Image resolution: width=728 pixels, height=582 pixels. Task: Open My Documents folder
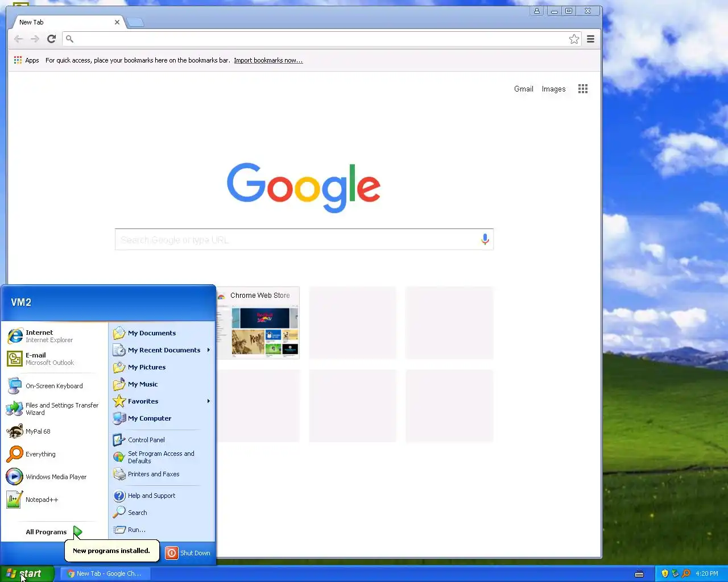pyautogui.click(x=162, y=333)
